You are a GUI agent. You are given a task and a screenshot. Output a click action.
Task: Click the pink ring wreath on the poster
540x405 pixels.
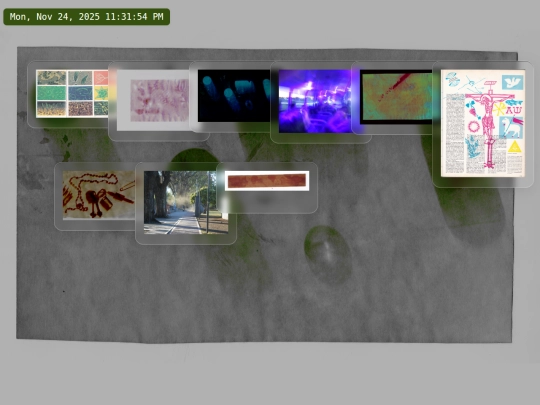click(x=474, y=126)
